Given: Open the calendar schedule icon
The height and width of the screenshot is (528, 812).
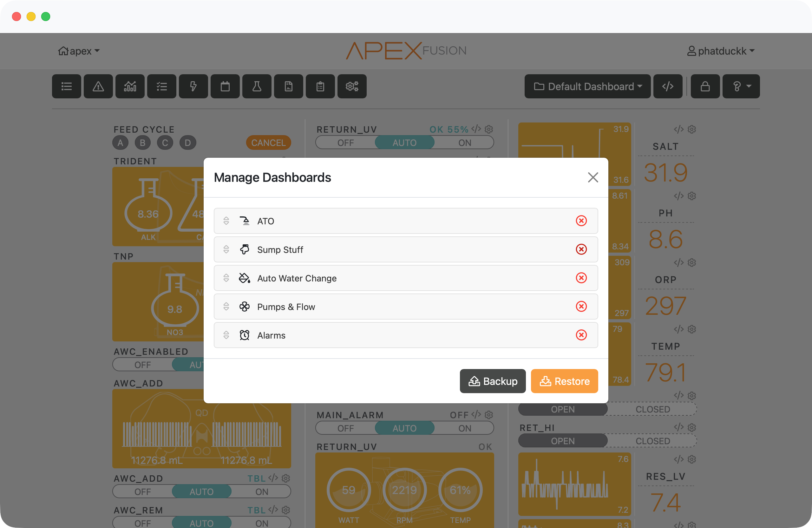Looking at the screenshot, I should 225,86.
